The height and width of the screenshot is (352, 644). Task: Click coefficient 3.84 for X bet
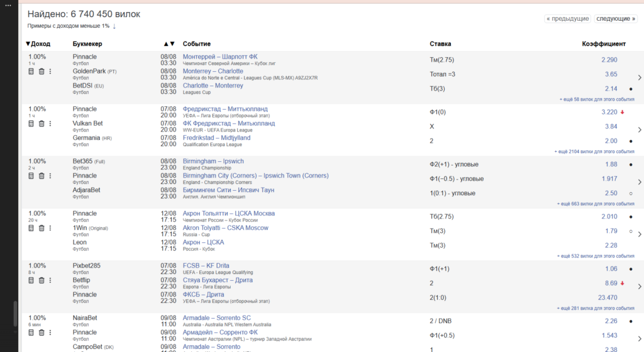[611, 127]
